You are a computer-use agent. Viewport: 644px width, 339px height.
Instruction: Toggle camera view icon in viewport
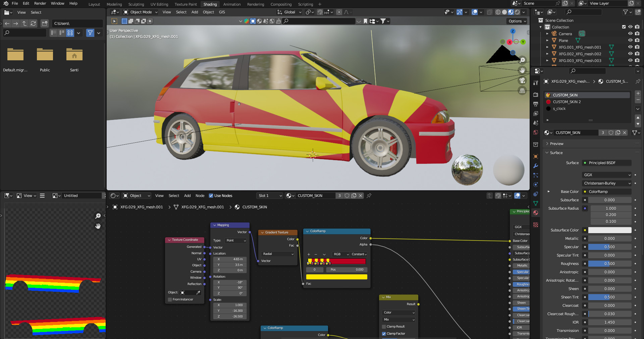coord(522,80)
